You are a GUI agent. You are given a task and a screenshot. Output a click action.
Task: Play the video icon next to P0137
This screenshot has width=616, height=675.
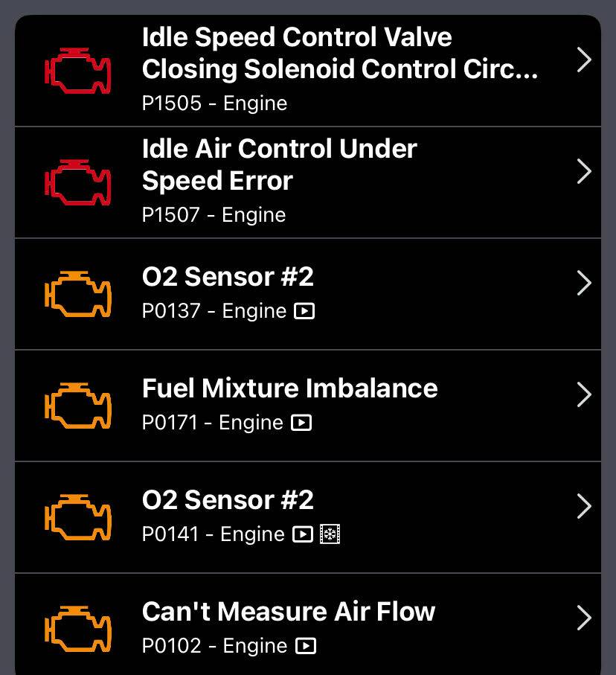(304, 311)
